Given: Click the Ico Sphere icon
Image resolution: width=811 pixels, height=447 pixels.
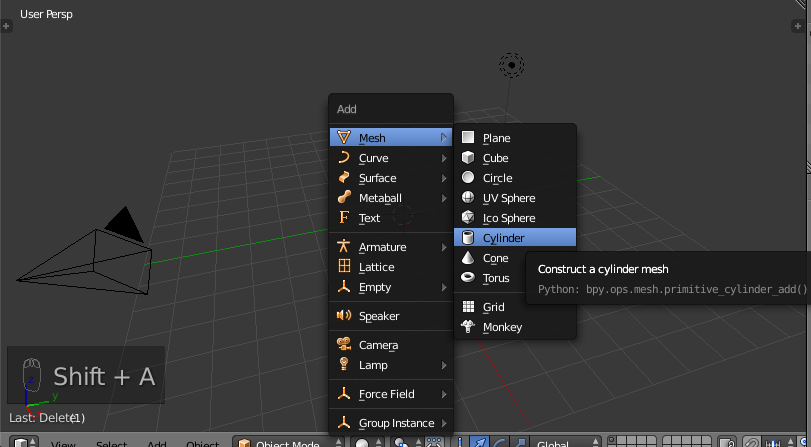Looking at the screenshot, I should (x=468, y=217).
